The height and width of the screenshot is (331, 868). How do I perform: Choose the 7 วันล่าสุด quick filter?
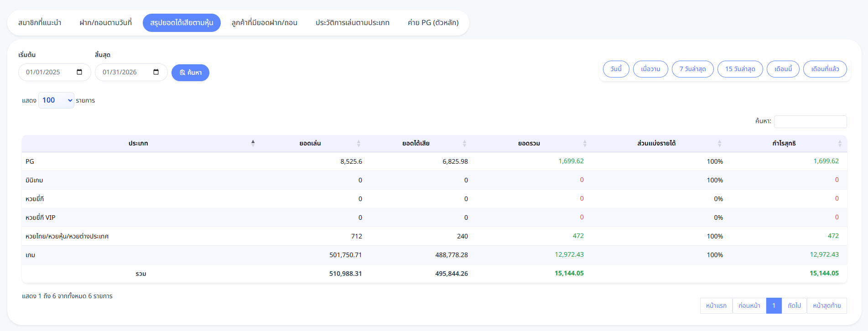[692, 69]
